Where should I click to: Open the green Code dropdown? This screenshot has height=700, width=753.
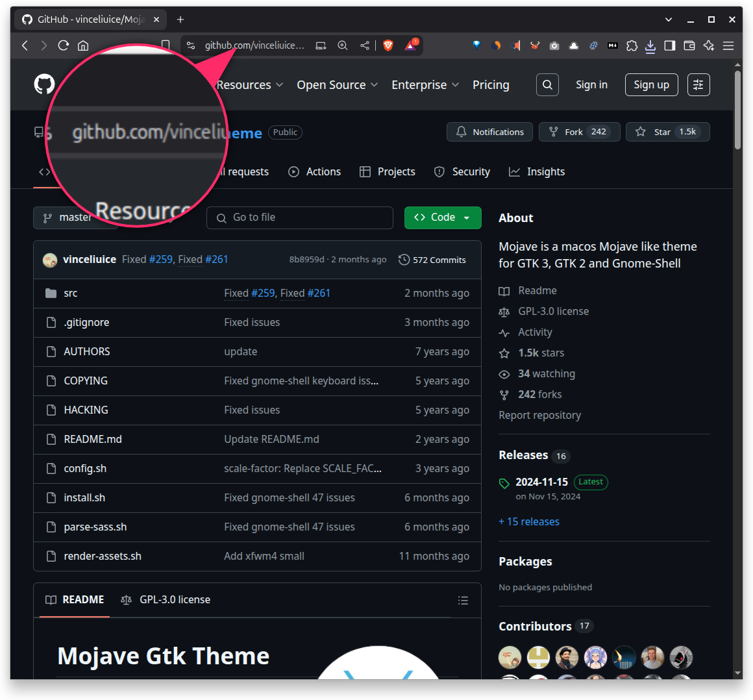(443, 218)
